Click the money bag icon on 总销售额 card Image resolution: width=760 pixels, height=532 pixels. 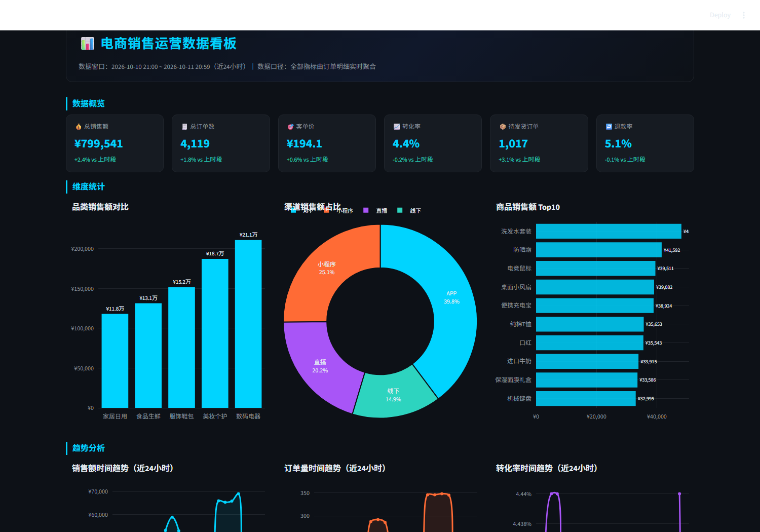[x=79, y=127]
